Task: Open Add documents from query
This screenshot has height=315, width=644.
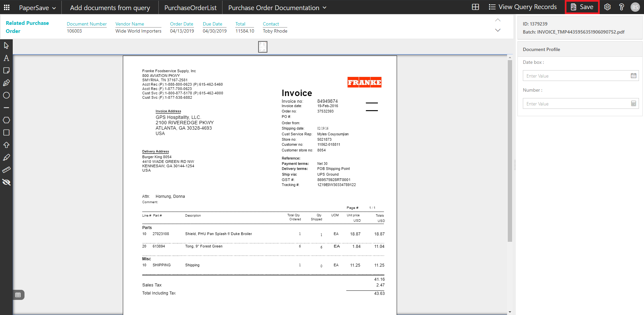Action: click(110, 8)
